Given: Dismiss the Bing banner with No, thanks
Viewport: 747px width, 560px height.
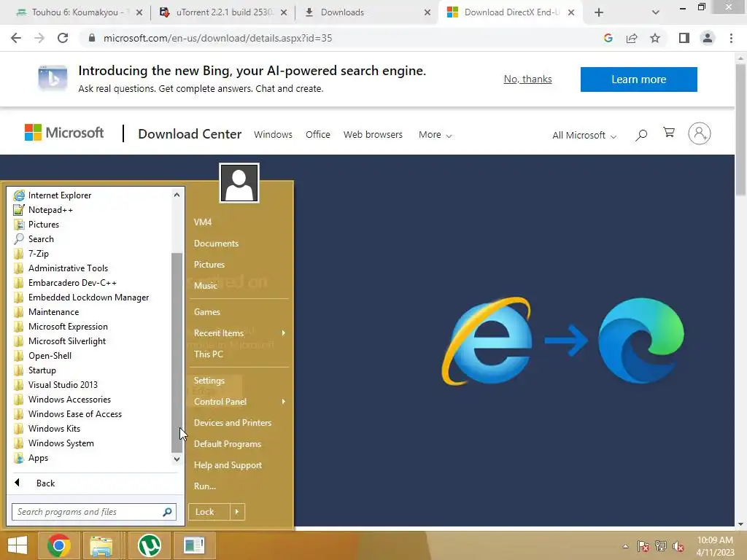Looking at the screenshot, I should tap(528, 79).
